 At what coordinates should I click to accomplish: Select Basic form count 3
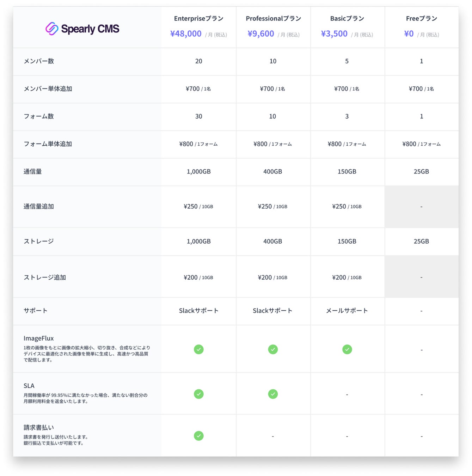347,116
